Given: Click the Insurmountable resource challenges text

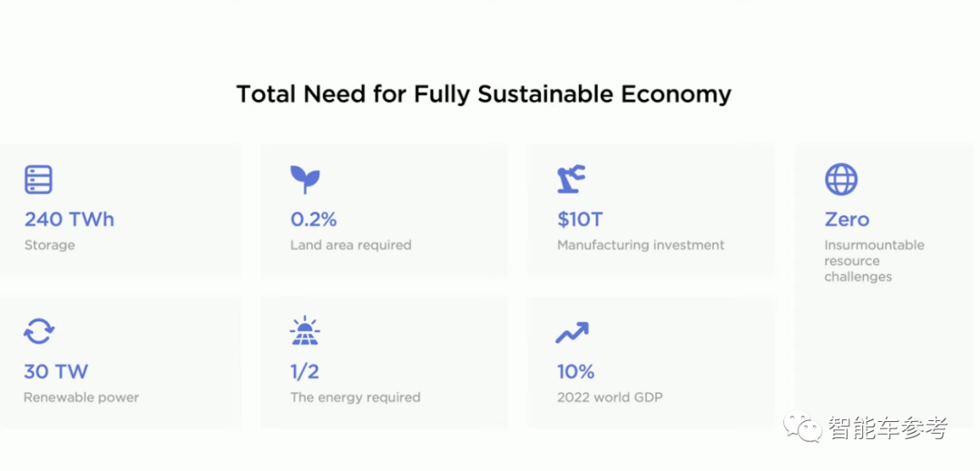Looking at the screenshot, I should pos(874,260).
